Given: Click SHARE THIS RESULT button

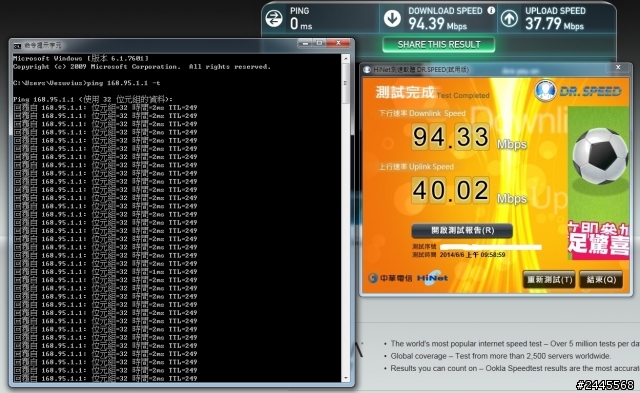Looking at the screenshot, I should pyautogui.click(x=439, y=44).
